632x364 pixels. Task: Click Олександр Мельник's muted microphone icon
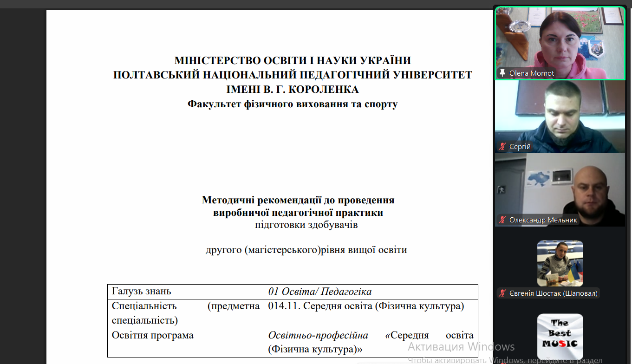coord(502,220)
